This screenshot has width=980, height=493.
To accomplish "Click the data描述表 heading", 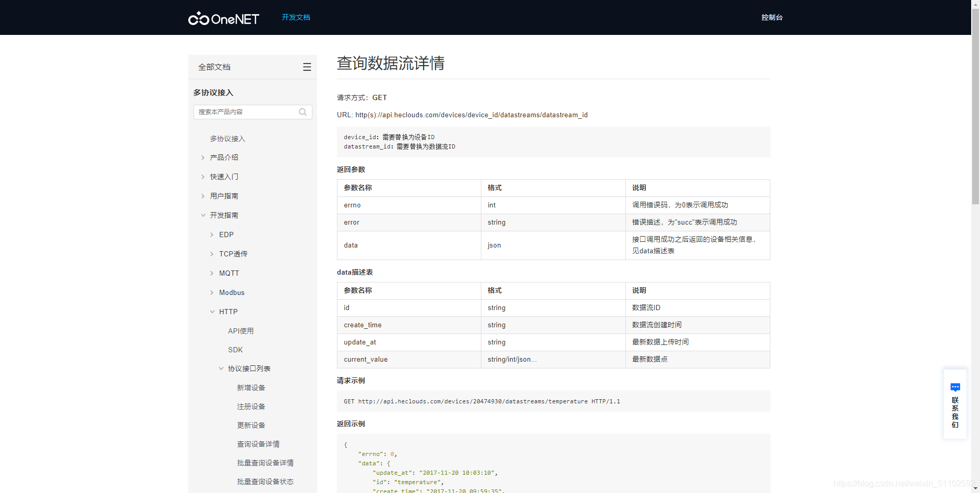I will [x=355, y=272].
